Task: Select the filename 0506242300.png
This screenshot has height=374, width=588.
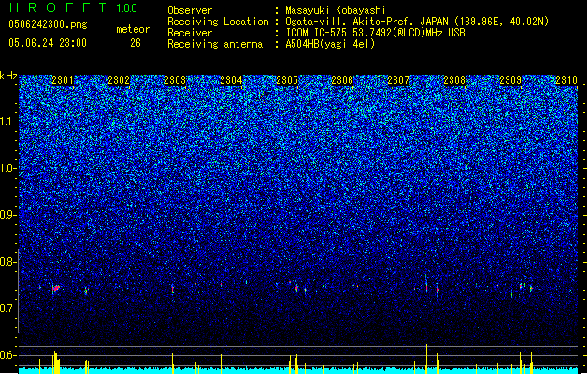Action: coord(48,24)
